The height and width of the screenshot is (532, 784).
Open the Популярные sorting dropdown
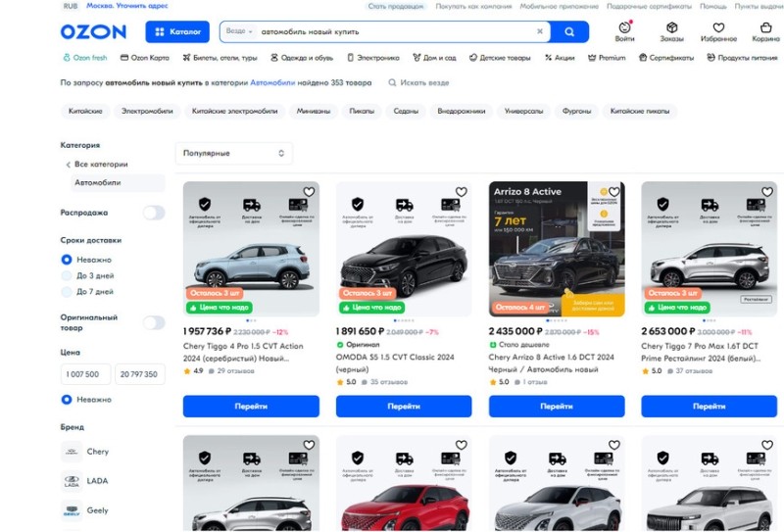233,154
